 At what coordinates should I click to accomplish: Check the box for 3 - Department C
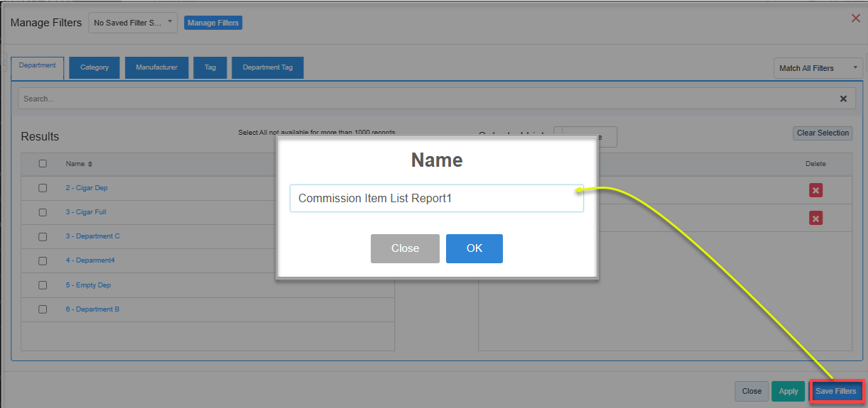(43, 236)
